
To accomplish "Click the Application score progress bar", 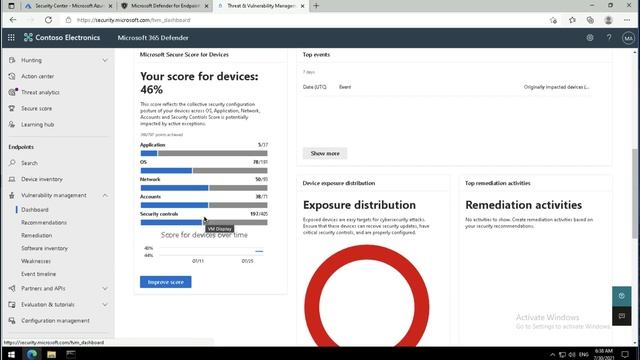I will point(204,153).
